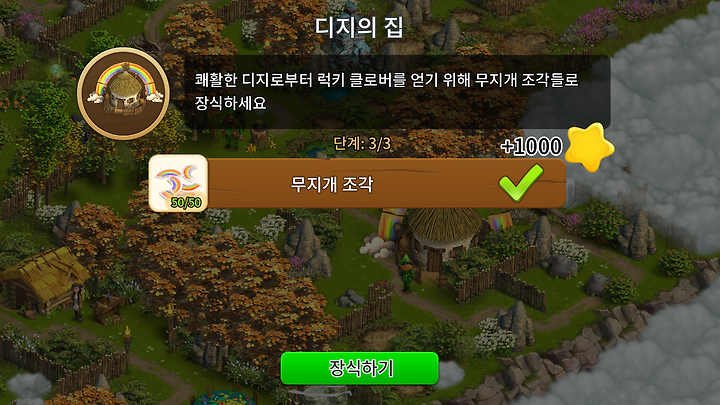Image resolution: width=720 pixels, height=405 pixels.
Task: Click the +1000 reward amount
Action: click(531, 146)
